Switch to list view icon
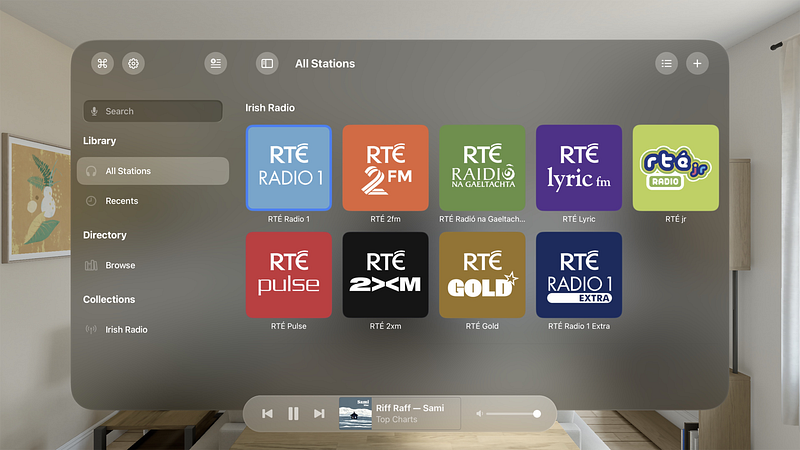The image size is (800, 450). tap(666, 64)
